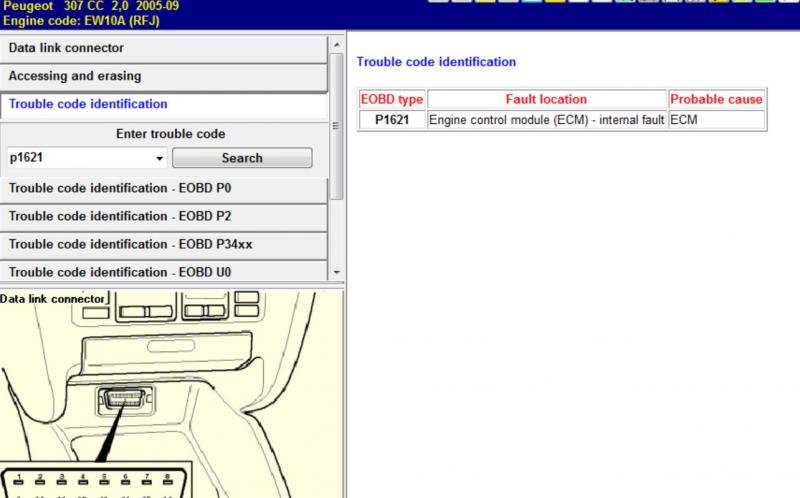800x498 pixels.
Task: Click the sidebar scrollbar thumb
Action: coord(337,126)
